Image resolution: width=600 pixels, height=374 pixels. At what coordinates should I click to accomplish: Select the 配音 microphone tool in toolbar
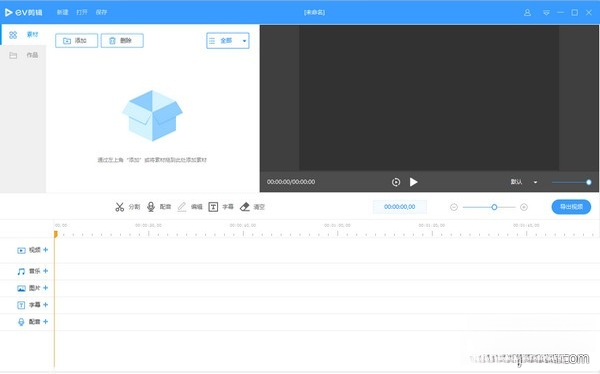point(159,207)
